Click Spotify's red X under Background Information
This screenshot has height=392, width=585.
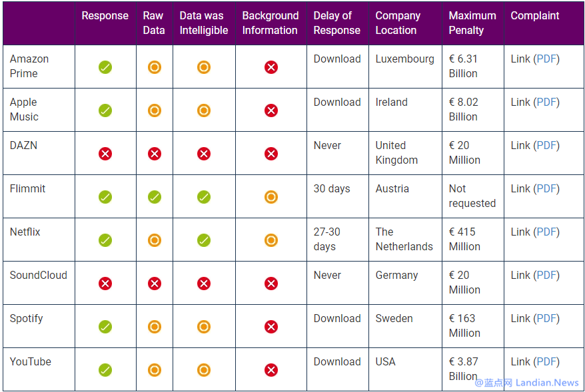pos(271,327)
